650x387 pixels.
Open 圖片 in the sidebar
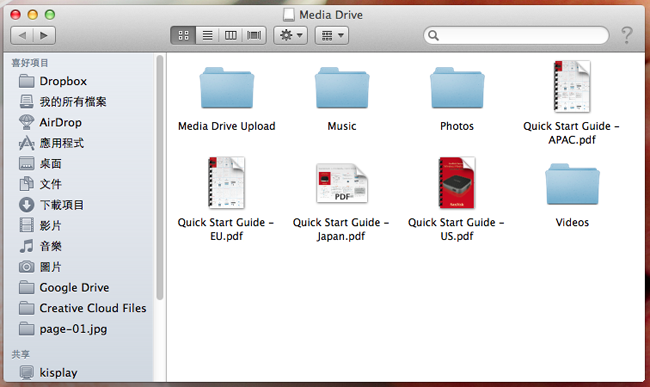click(x=79, y=267)
